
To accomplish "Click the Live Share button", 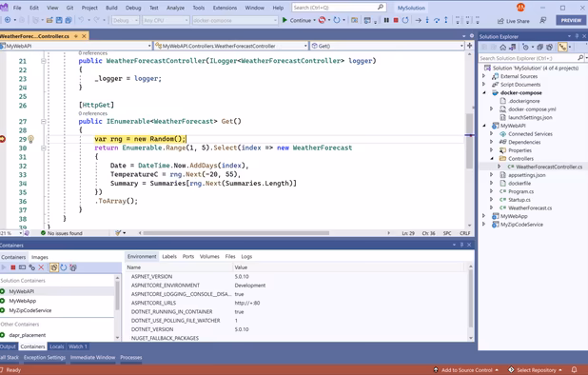I will pos(514,21).
